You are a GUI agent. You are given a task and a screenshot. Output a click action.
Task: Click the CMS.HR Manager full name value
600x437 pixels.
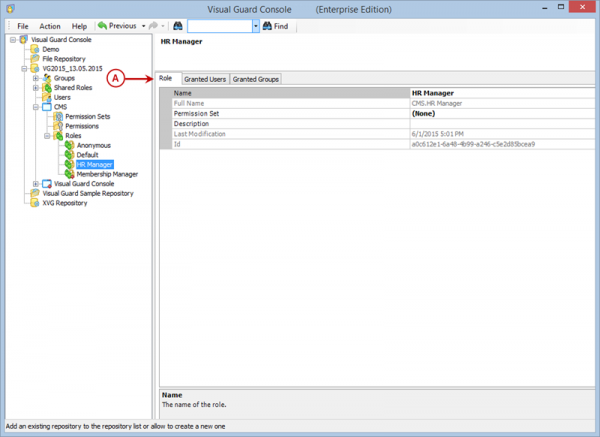437,103
